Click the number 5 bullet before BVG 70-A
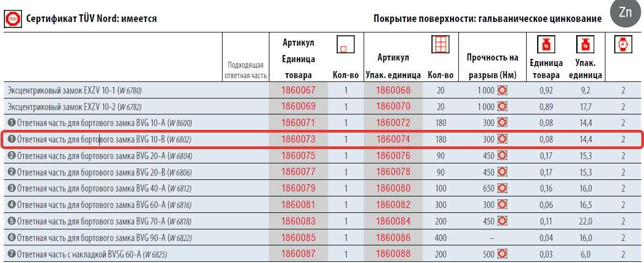The width and height of the screenshot is (644, 263). [x=12, y=222]
